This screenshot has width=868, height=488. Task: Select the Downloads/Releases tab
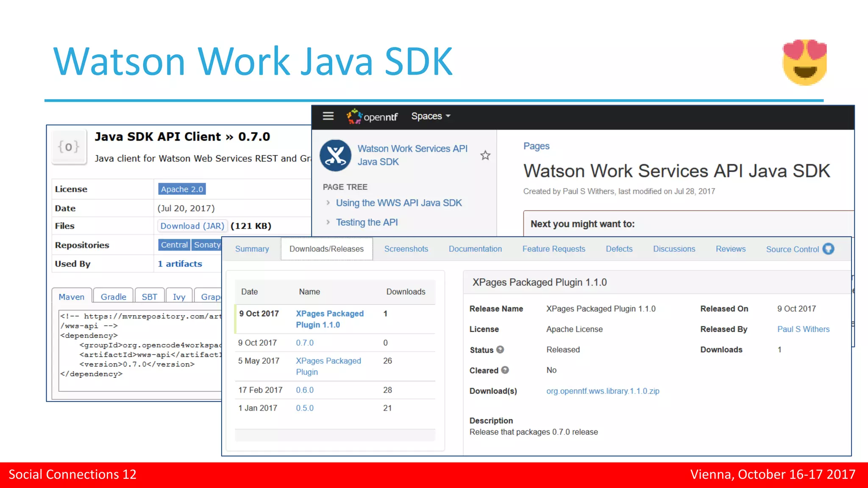(326, 249)
